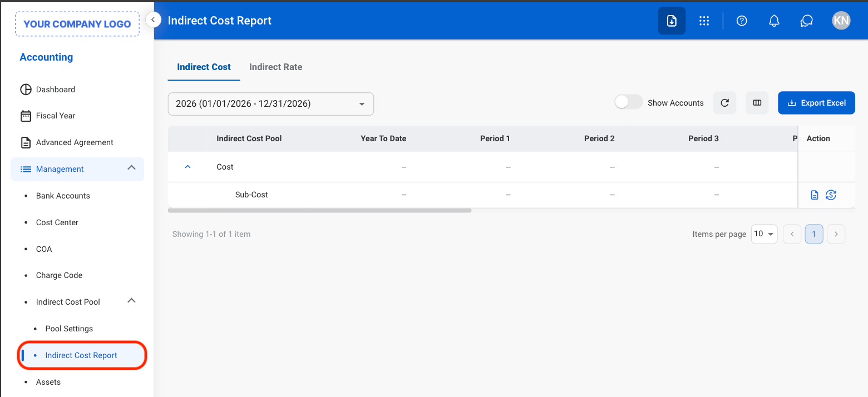868x397 pixels.
Task: Click the table horizontal scrollbar
Action: click(319, 211)
